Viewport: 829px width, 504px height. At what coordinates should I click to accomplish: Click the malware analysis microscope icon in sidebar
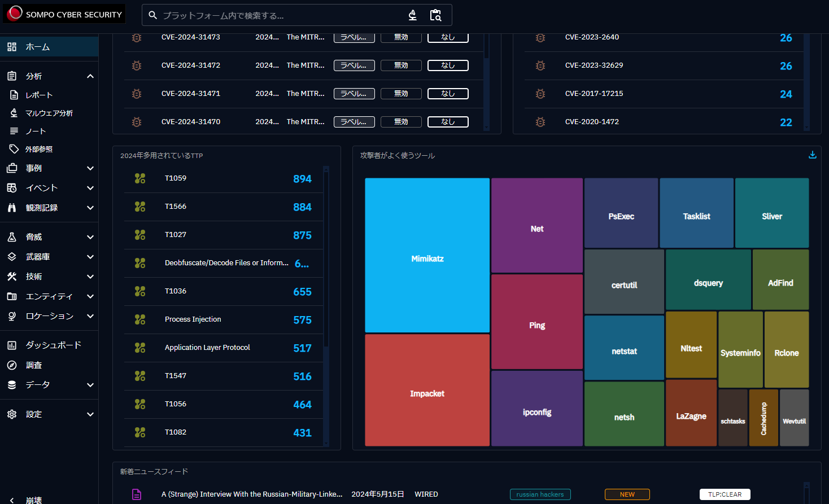[14, 113]
